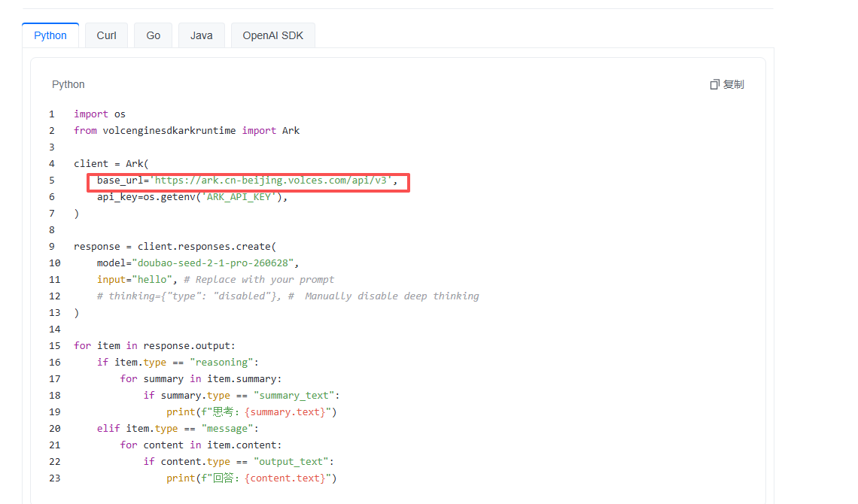Viewport: 858px width, 504px height.
Task: Click 'ARK_API_KEY' string on line 6
Action: click(239, 196)
